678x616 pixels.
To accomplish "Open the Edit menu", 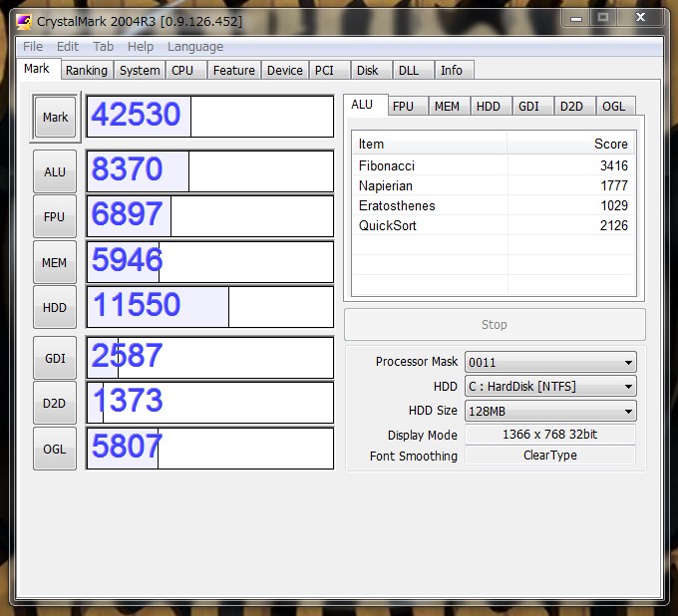I will click(x=68, y=46).
